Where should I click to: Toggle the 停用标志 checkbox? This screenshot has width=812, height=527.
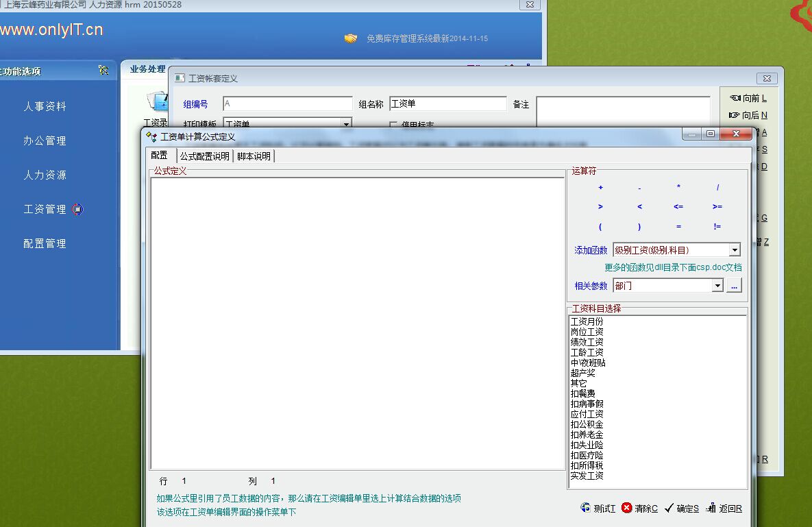(393, 125)
